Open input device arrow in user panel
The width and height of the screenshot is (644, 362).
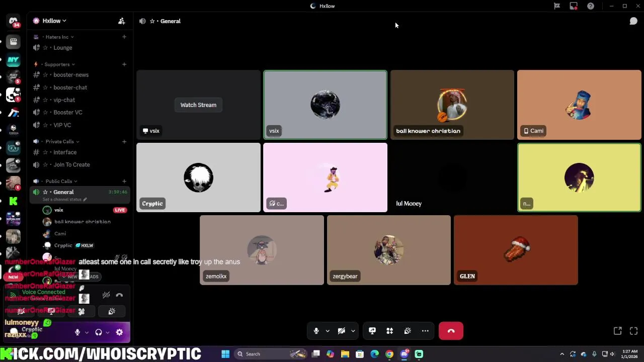(x=87, y=332)
